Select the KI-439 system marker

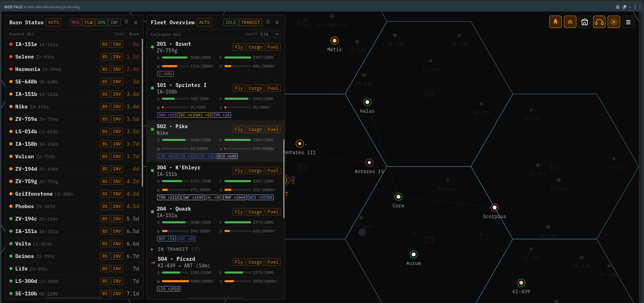click(521, 283)
